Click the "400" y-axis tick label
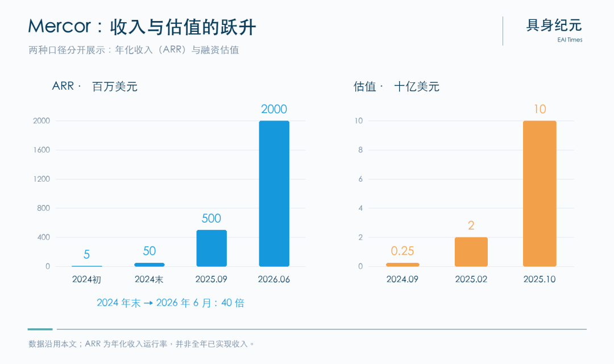Screen dimensions: 614x364 [43, 237]
